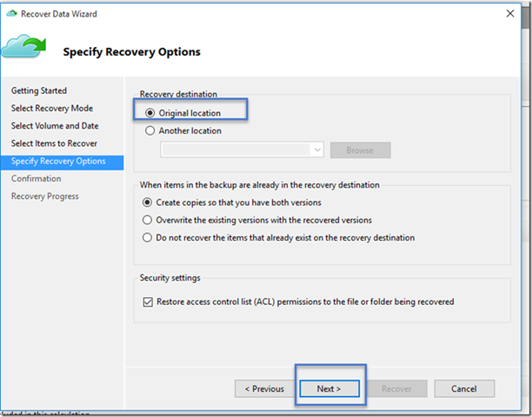Image resolution: width=532 pixels, height=417 pixels.
Task: Open the recovery location path dropdown
Action: click(316, 150)
